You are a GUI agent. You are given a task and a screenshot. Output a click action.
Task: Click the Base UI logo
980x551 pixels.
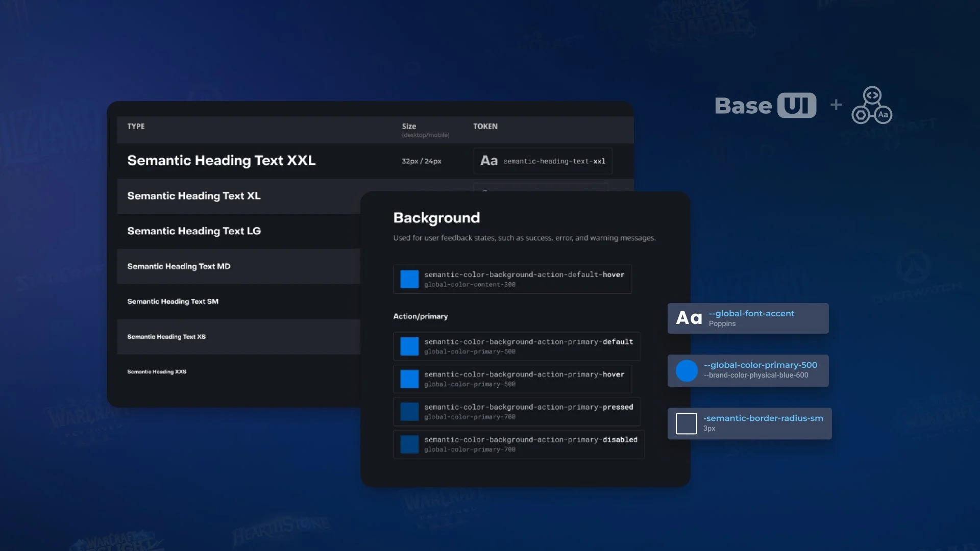[x=765, y=106]
